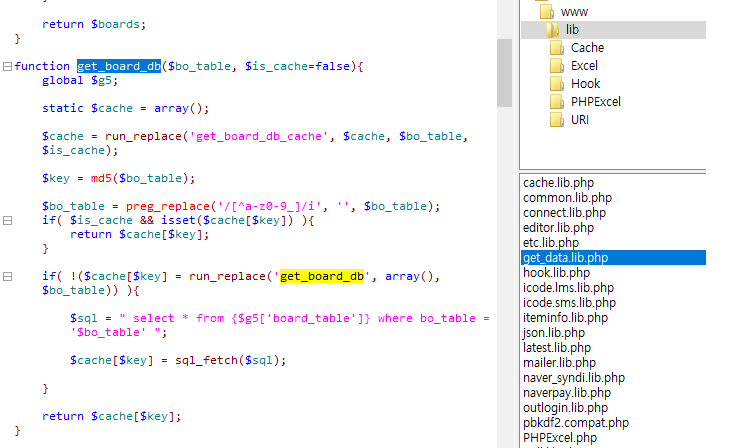Viewport: 749px width, 448px height.
Task: Click the highlighted get_board_db function name
Action: [119, 66]
